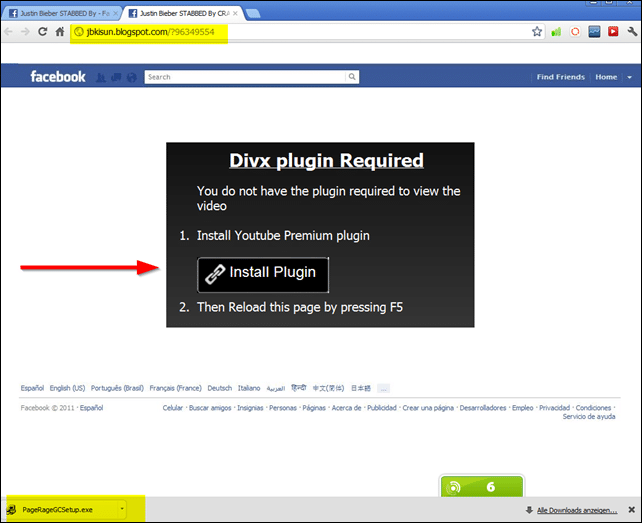Click the facebook logo
This screenshot has height=523, width=642.
[x=58, y=77]
